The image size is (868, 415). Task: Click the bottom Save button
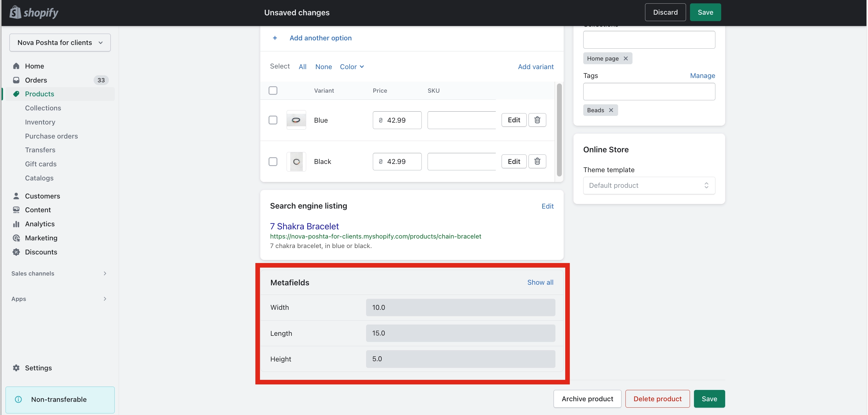point(709,399)
